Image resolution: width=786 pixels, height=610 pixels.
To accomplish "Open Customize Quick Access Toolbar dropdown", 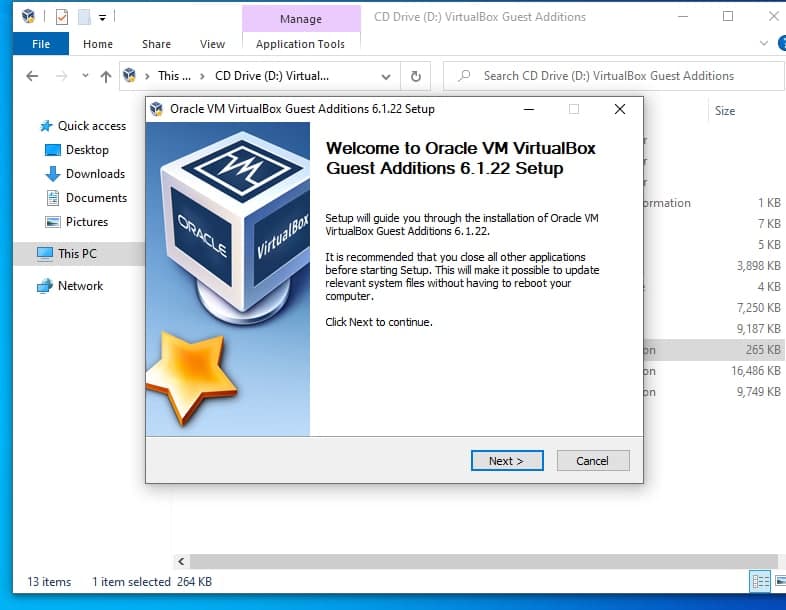I will pyautogui.click(x=102, y=18).
